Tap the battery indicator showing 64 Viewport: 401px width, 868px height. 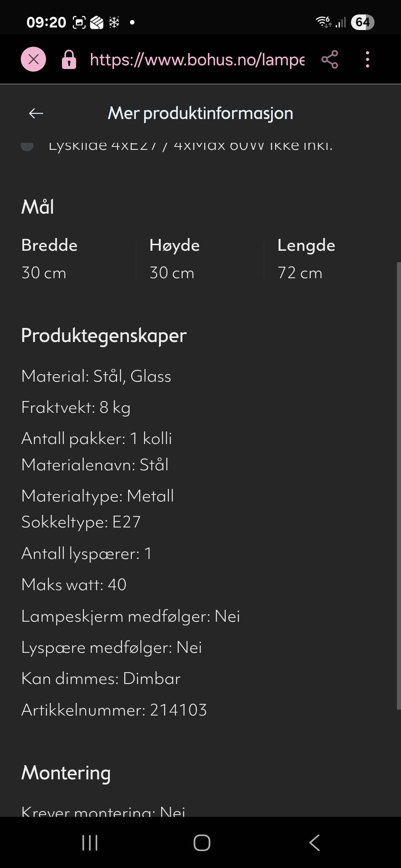point(362,22)
